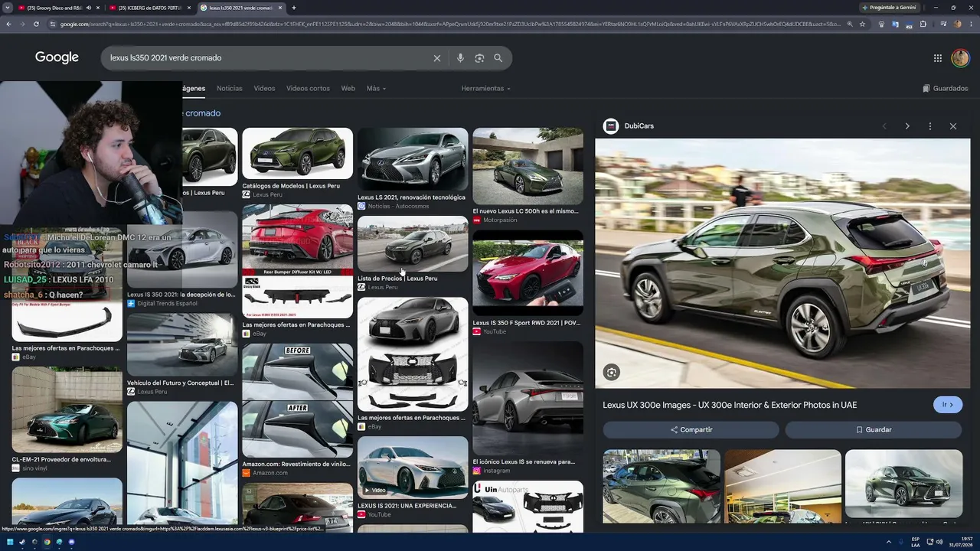Switch to the Videos tab
The height and width of the screenshot is (551, 980).
click(x=264, y=89)
